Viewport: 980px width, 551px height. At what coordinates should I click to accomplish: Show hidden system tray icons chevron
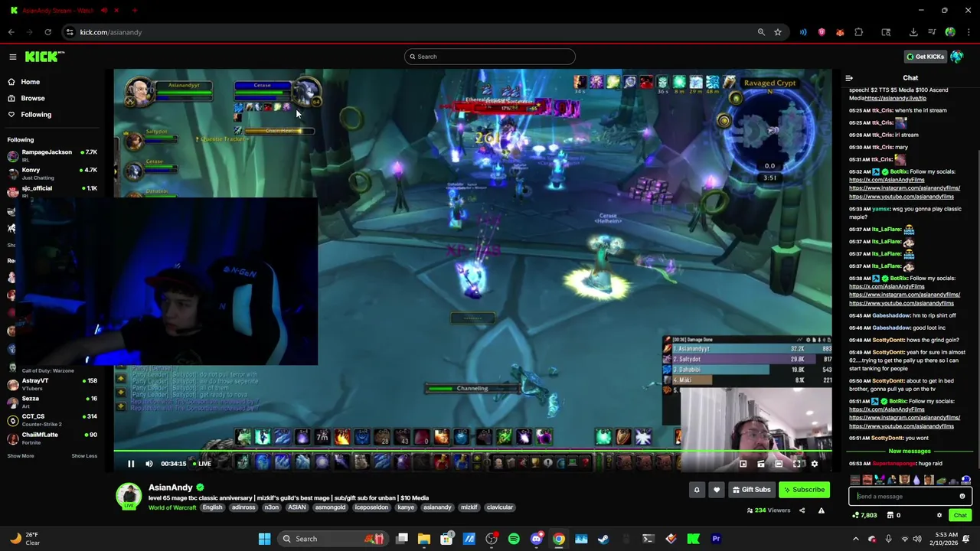pos(857,539)
